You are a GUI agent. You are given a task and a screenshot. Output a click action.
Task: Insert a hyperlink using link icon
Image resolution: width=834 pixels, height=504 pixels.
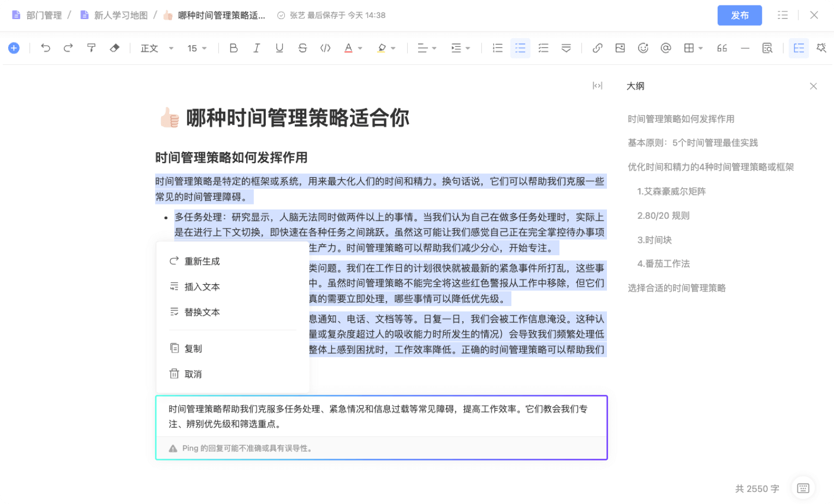pos(598,48)
